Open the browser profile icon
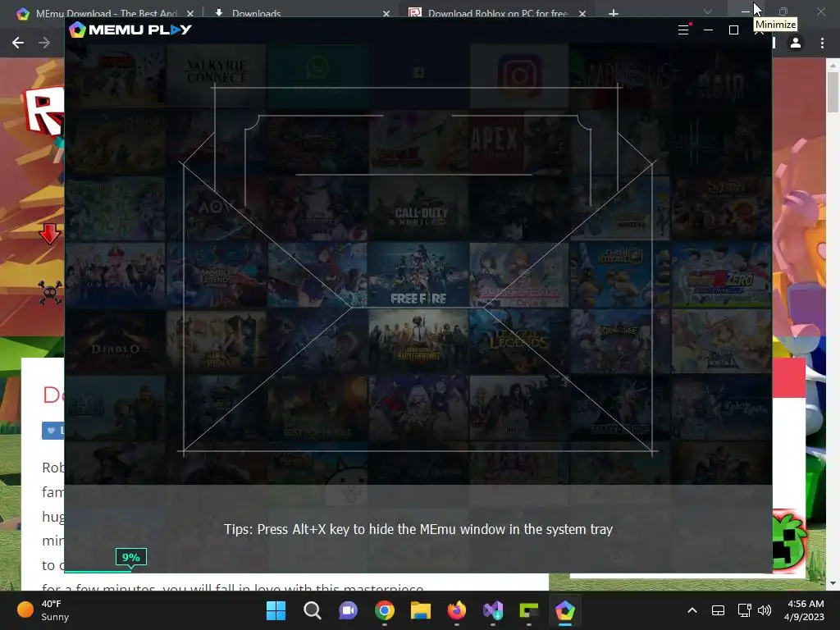 click(796, 43)
